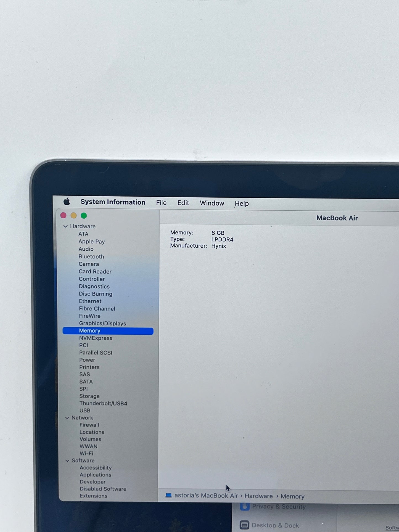Click astoria's MacBook Air in path bar
Screen dimensions: 399x532
(x=206, y=496)
